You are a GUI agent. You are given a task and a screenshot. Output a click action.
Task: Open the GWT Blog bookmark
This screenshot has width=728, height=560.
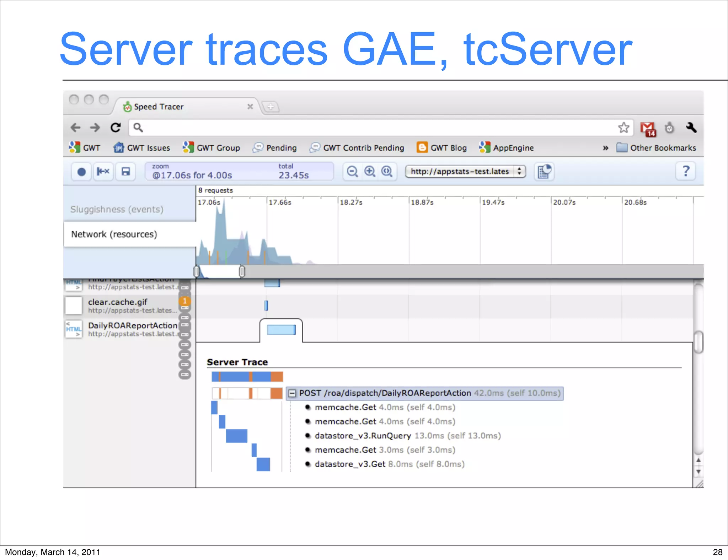point(442,147)
